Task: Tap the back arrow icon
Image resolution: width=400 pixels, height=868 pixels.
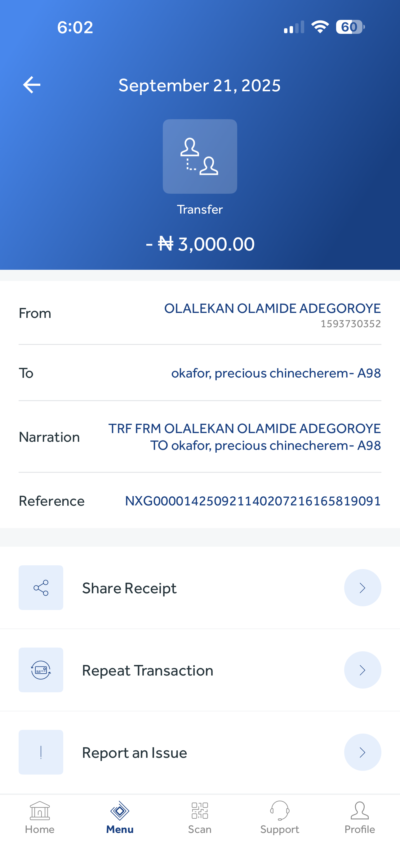Action: tap(32, 84)
